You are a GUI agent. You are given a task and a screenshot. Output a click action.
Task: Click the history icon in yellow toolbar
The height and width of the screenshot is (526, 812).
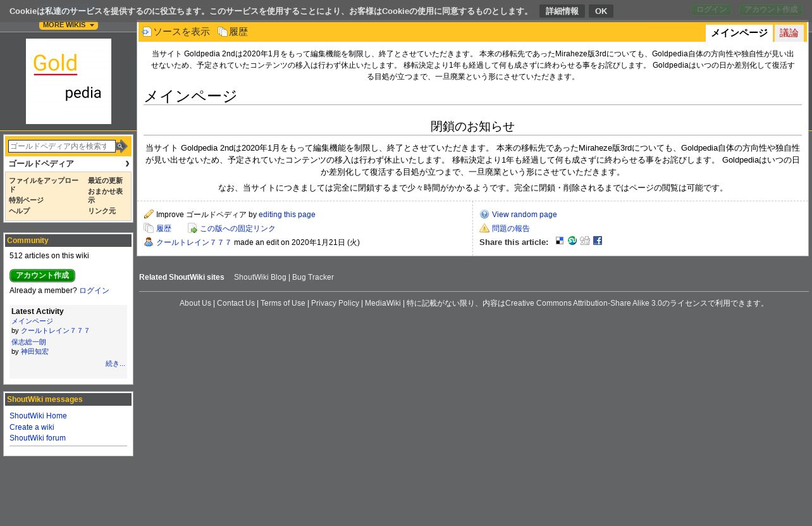pyautogui.click(x=223, y=32)
